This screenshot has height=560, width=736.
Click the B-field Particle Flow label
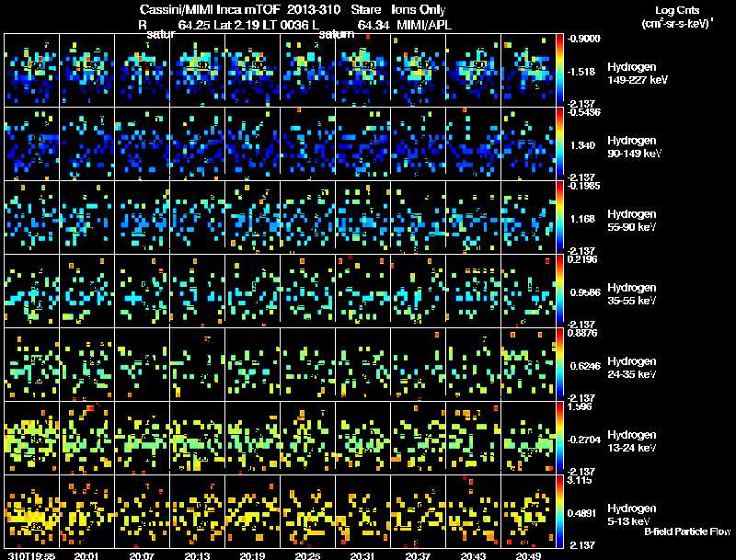686,531
